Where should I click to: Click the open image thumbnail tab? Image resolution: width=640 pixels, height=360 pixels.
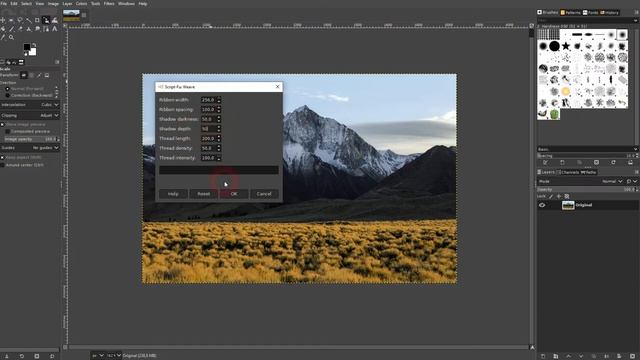tap(71, 15)
